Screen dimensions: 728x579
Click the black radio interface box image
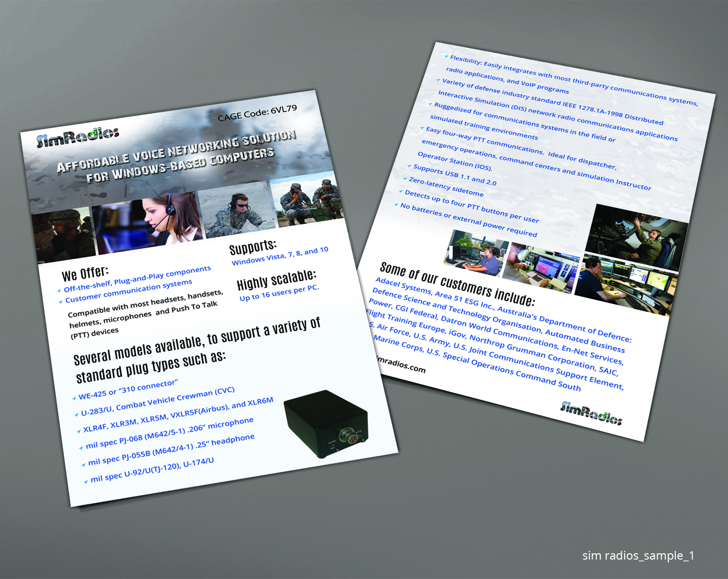click(326, 424)
